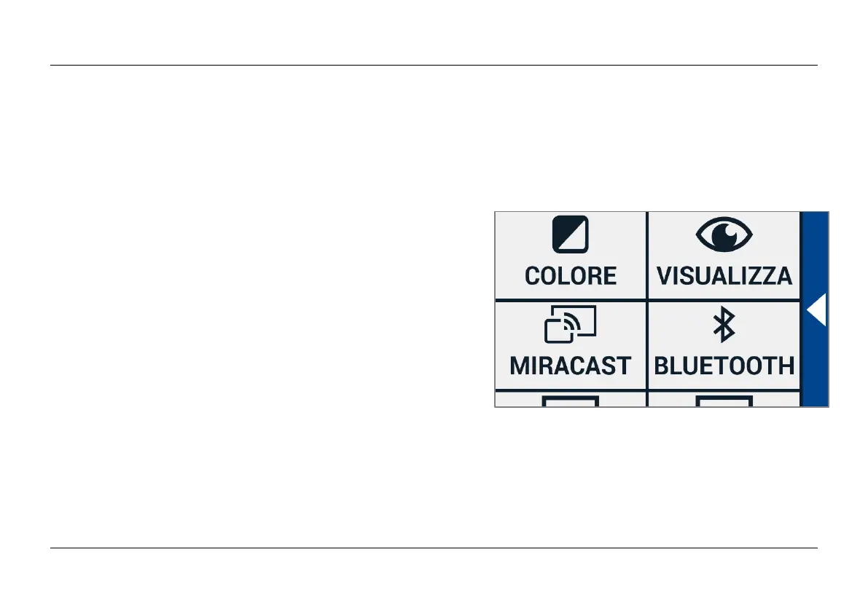The width and height of the screenshot is (868, 611).
Task: Click the cut-off icon below Bluetooth
Action: (724, 401)
